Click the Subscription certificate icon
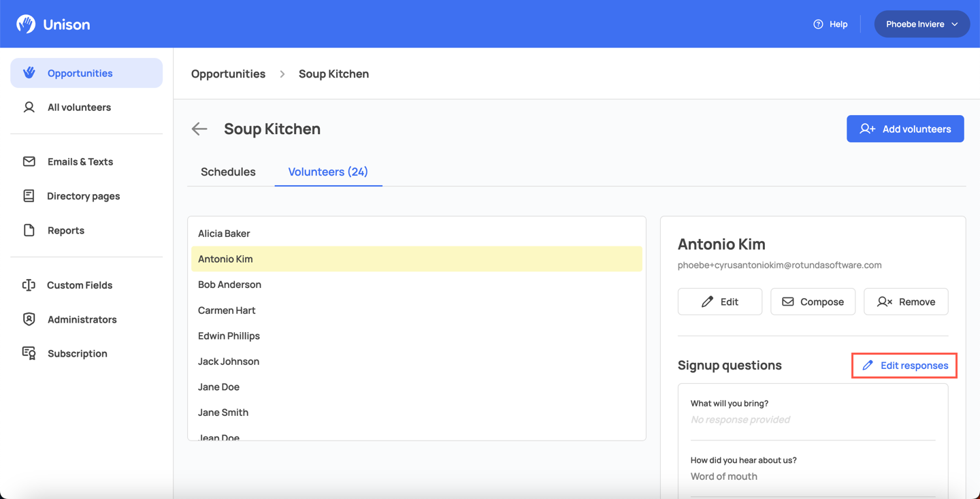The height and width of the screenshot is (499, 980). pyautogui.click(x=29, y=353)
